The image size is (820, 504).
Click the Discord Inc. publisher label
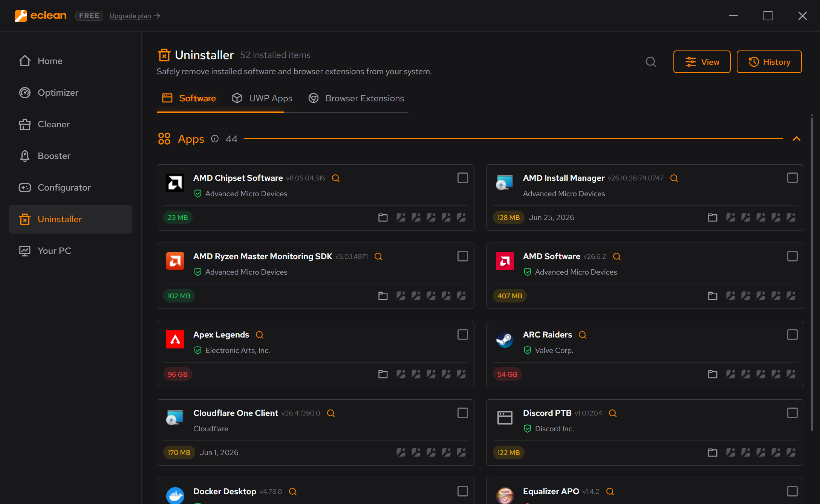[x=555, y=429]
